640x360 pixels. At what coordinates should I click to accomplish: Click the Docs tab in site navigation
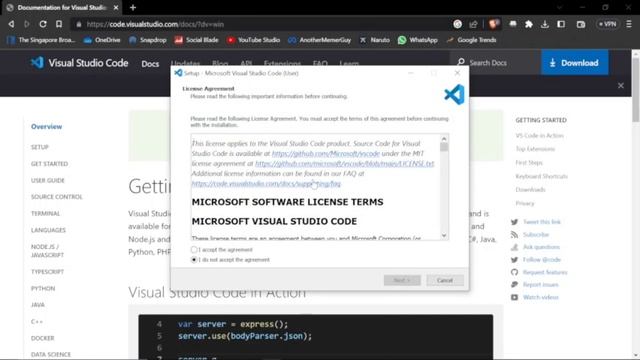(x=150, y=64)
